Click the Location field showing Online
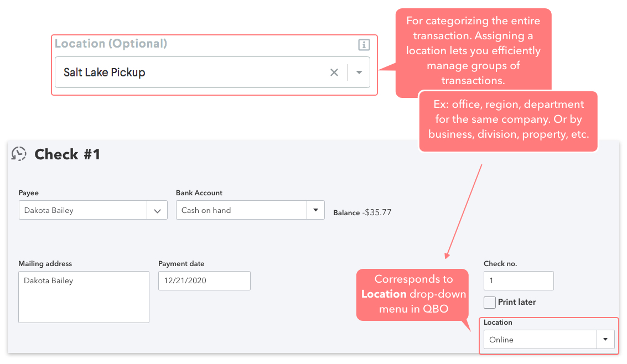Image resolution: width=627 pixels, height=364 pixels. coord(540,340)
